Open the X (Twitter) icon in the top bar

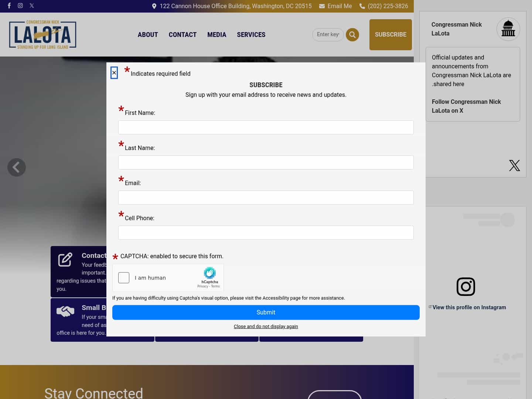tap(32, 6)
